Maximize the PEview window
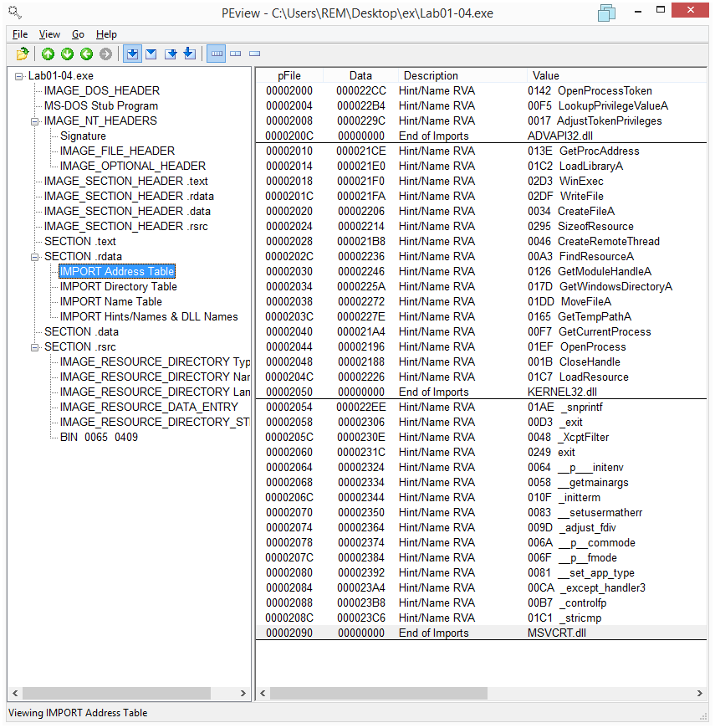 [x=661, y=10]
